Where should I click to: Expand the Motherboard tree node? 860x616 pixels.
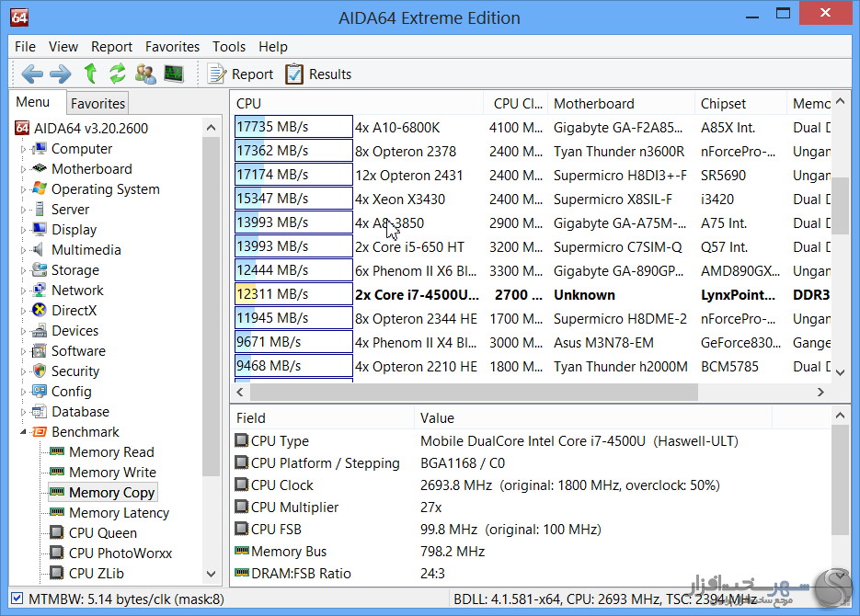(x=24, y=169)
